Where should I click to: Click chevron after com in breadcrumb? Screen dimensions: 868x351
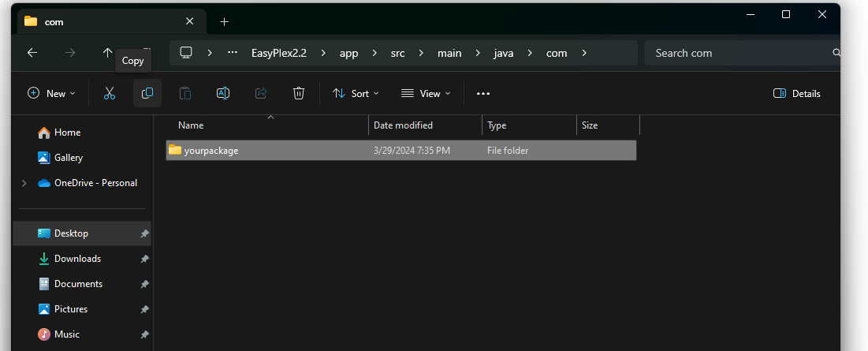click(584, 53)
